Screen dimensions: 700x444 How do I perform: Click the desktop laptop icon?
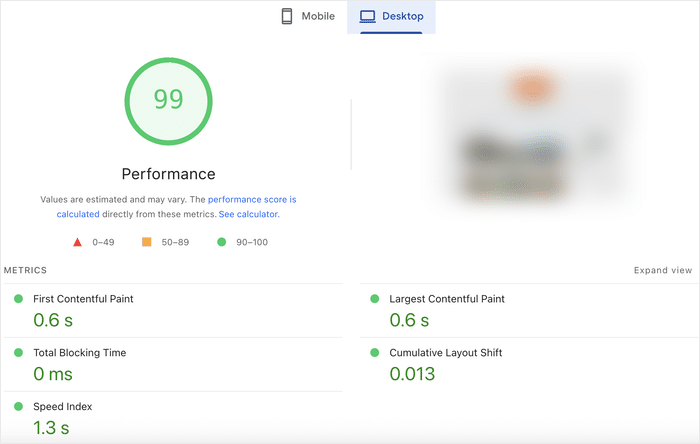367,17
